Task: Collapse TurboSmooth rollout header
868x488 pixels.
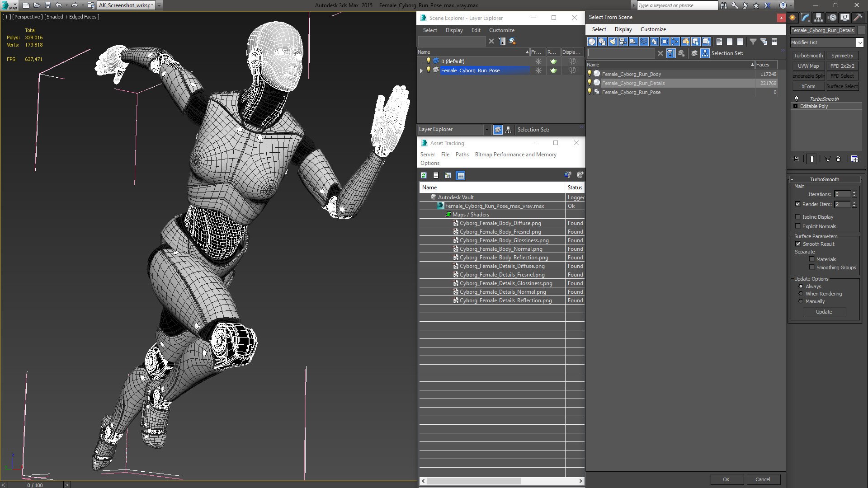Action: tap(824, 179)
